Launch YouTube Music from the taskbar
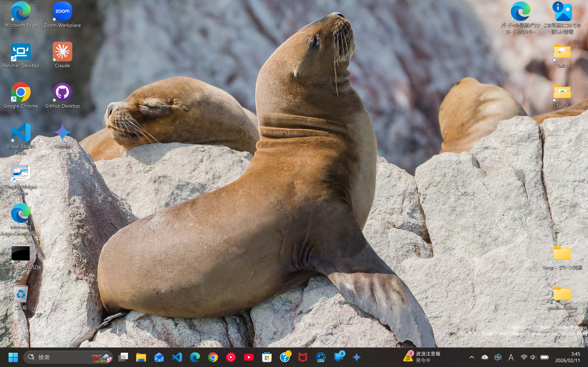This screenshot has width=588, height=367. click(231, 357)
